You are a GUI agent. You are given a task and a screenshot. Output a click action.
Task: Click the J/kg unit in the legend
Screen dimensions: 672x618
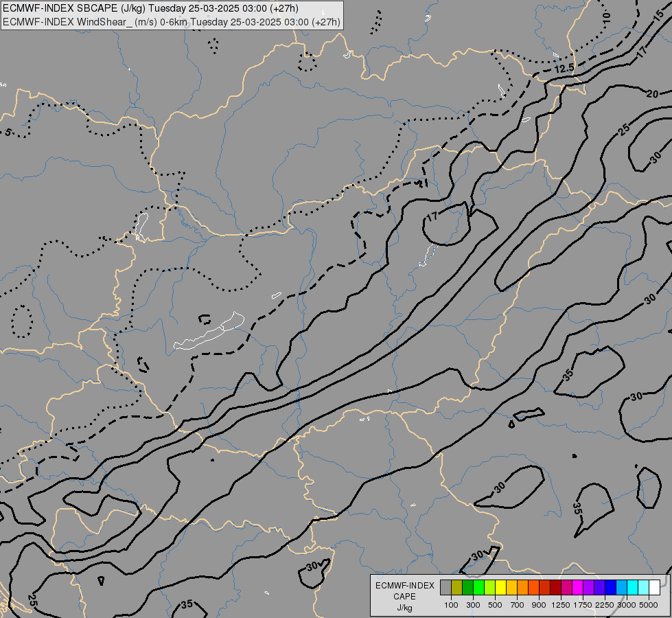(x=404, y=608)
